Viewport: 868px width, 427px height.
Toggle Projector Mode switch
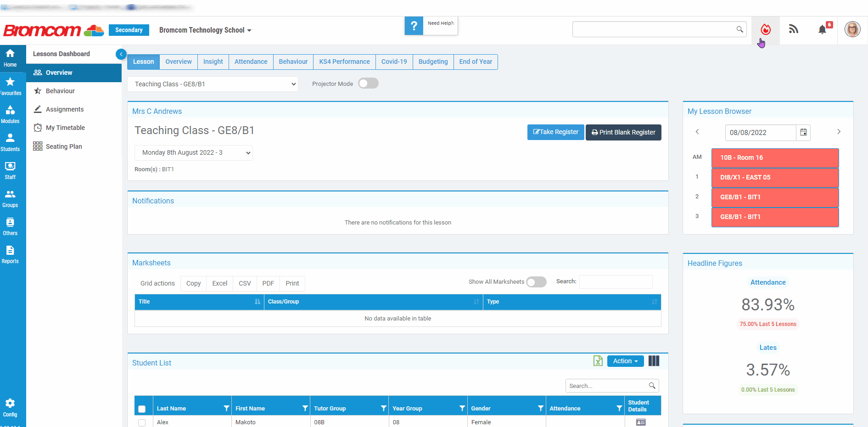tap(368, 84)
